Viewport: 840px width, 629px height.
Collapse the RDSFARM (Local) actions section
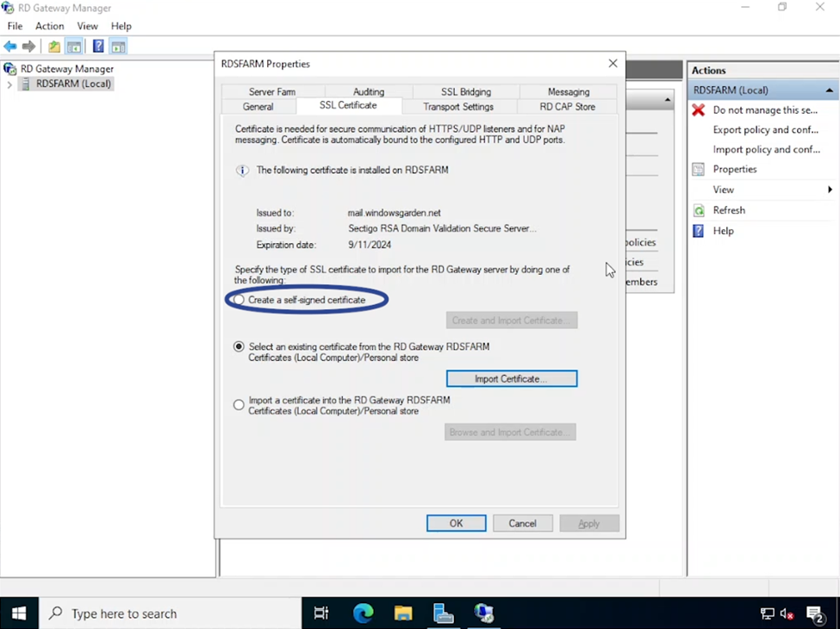(x=830, y=90)
